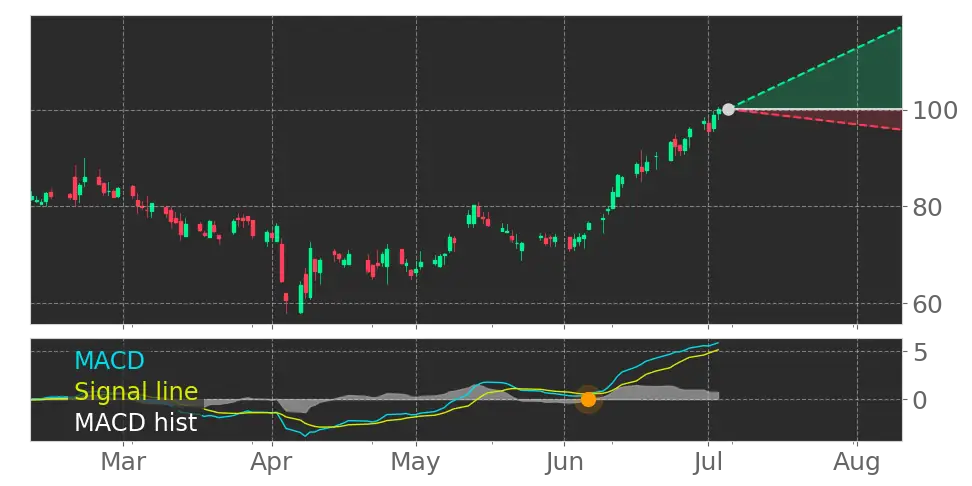Click the Aug month axis label

click(857, 462)
